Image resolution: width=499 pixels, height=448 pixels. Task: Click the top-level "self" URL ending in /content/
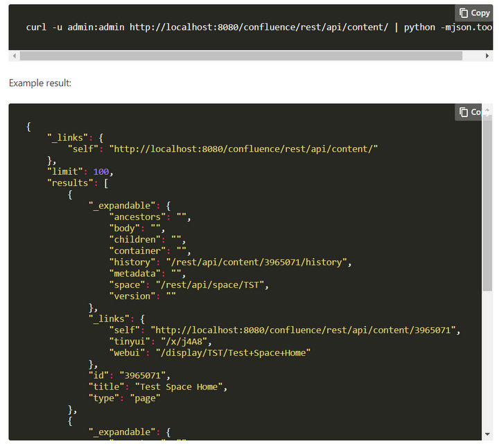(243, 149)
